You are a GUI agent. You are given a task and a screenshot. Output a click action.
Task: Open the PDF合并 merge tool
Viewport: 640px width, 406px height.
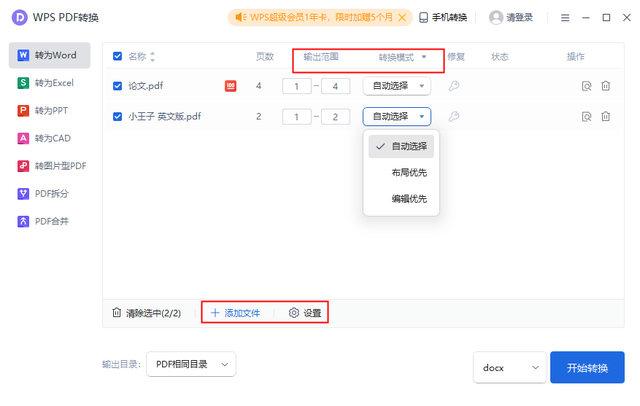click(x=49, y=222)
